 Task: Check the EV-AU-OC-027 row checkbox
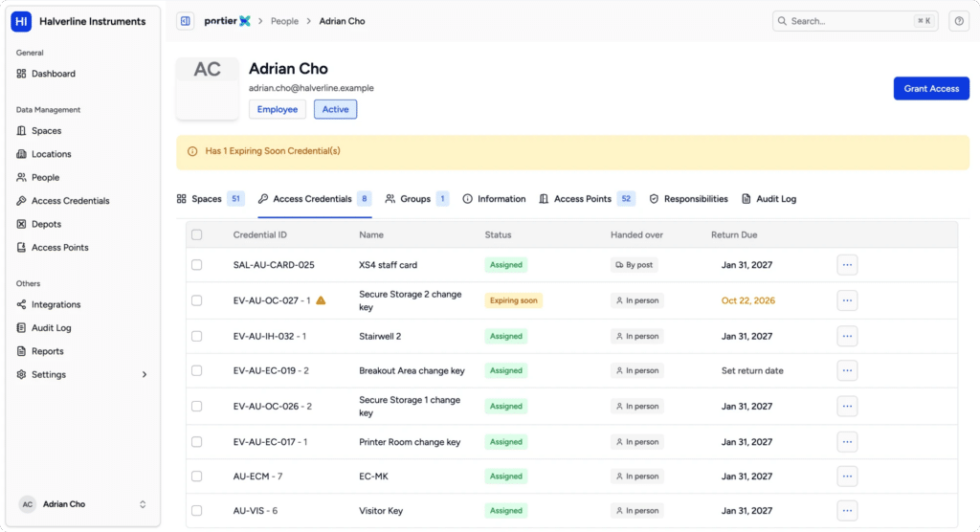tap(197, 300)
